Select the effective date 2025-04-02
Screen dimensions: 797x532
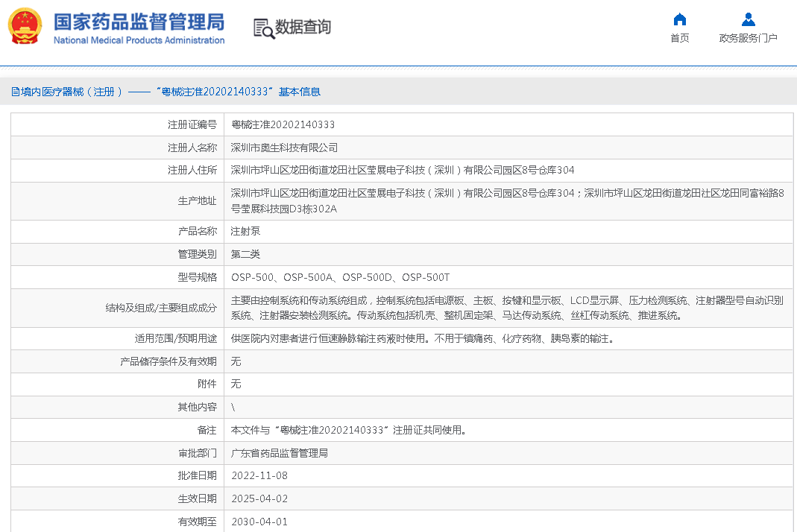coord(259,498)
